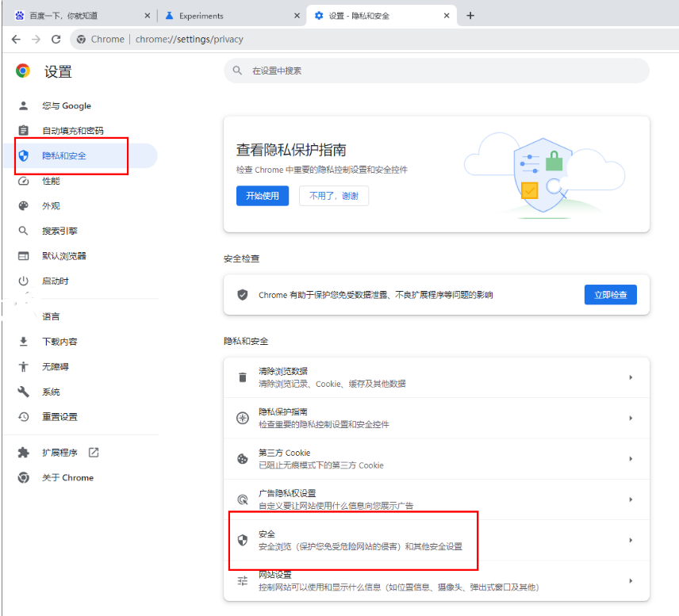The image size is (679, 616).
Task: Click the cookie icon for 第三方 Cookie
Action: [243, 459]
